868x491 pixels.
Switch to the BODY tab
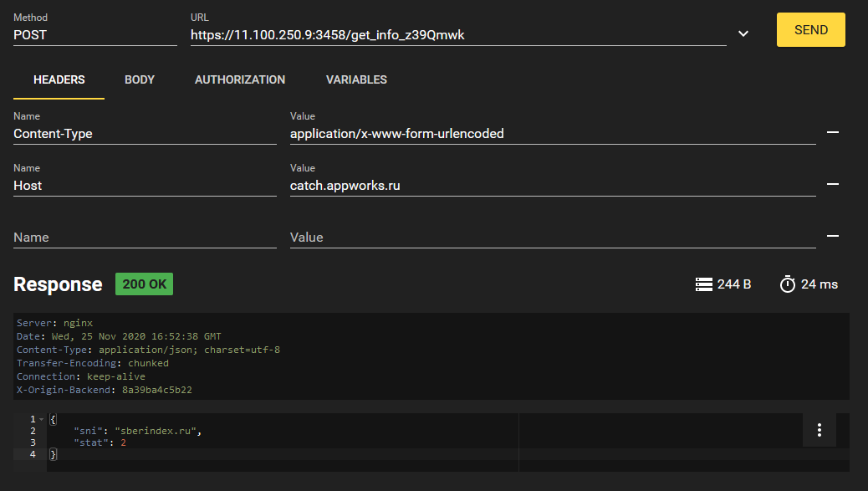(x=140, y=79)
